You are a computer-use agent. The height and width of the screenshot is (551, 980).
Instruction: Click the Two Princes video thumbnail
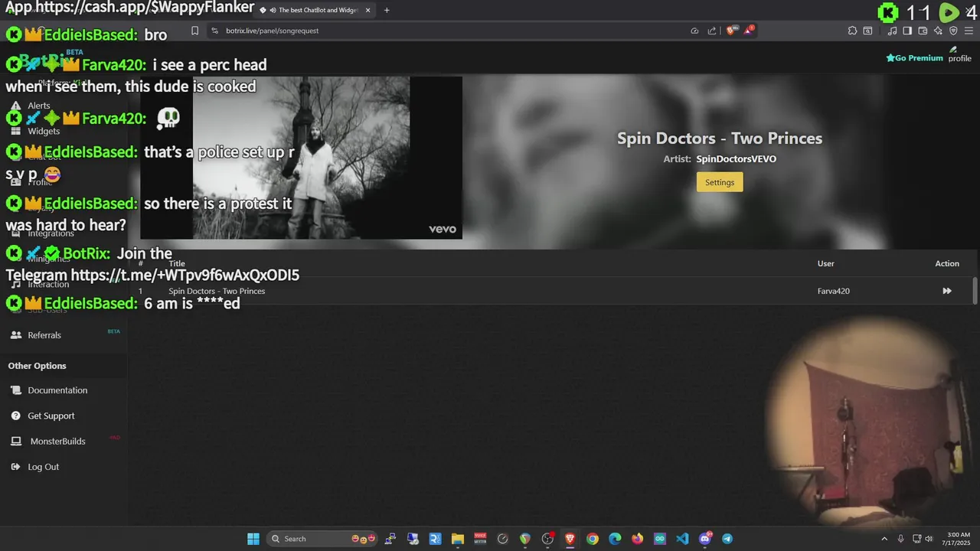click(301, 158)
